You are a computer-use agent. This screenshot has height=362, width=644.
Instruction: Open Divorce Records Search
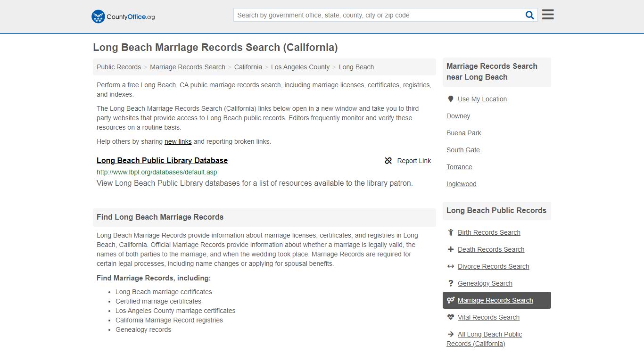coord(493,266)
